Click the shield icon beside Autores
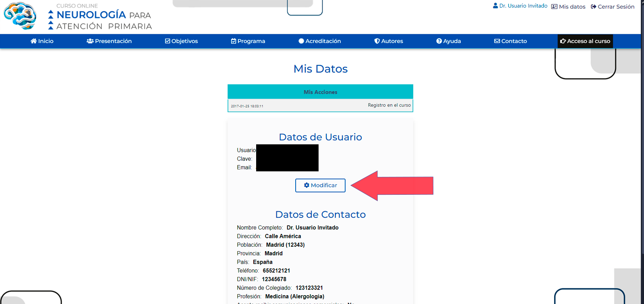The height and width of the screenshot is (304, 644). click(377, 41)
